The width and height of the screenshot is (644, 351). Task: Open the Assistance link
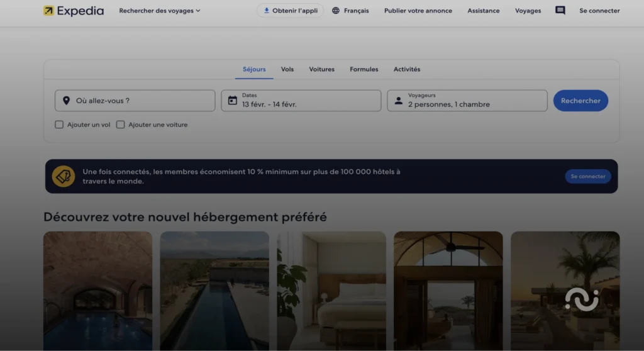[x=484, y=11]
